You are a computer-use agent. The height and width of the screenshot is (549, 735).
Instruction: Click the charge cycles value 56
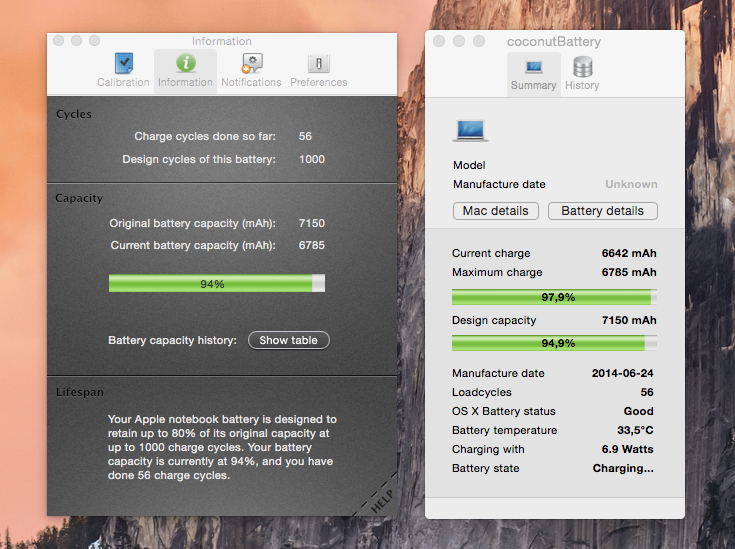(305, 136)
